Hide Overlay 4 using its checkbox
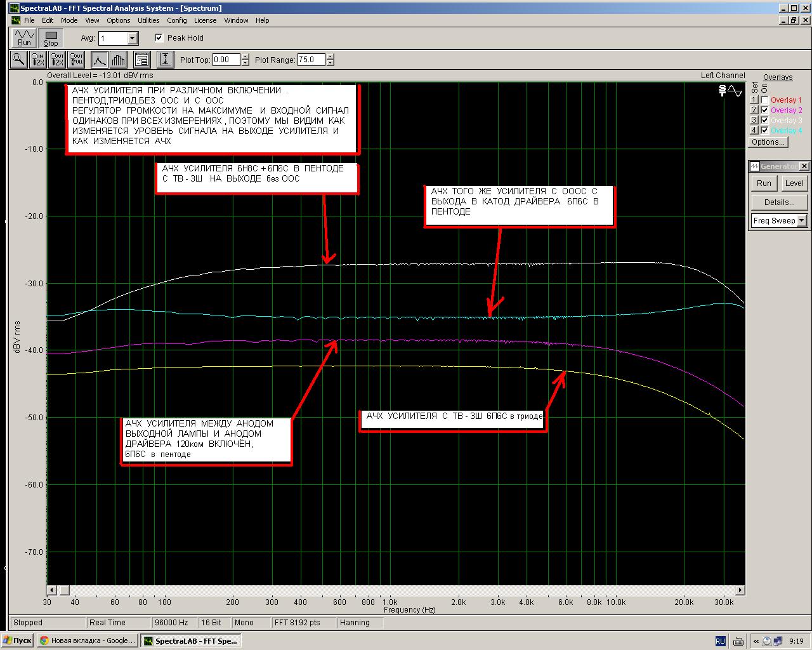The image size is (812, 650). click(764, 131)
